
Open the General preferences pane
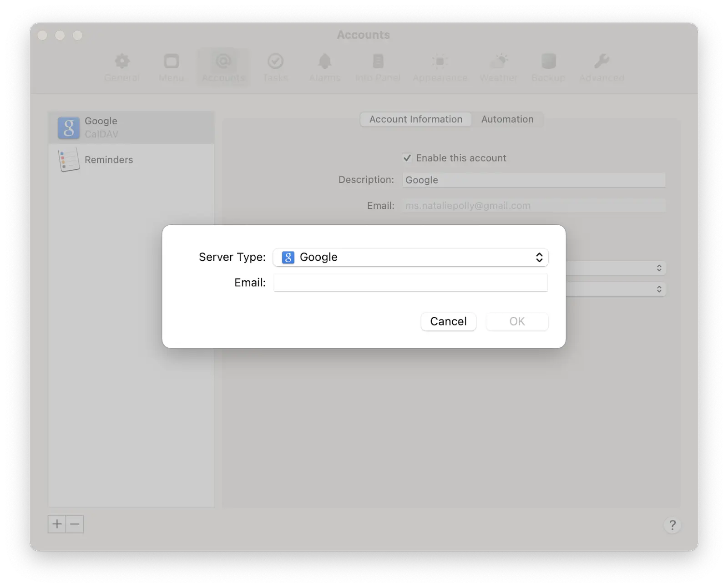122,67
